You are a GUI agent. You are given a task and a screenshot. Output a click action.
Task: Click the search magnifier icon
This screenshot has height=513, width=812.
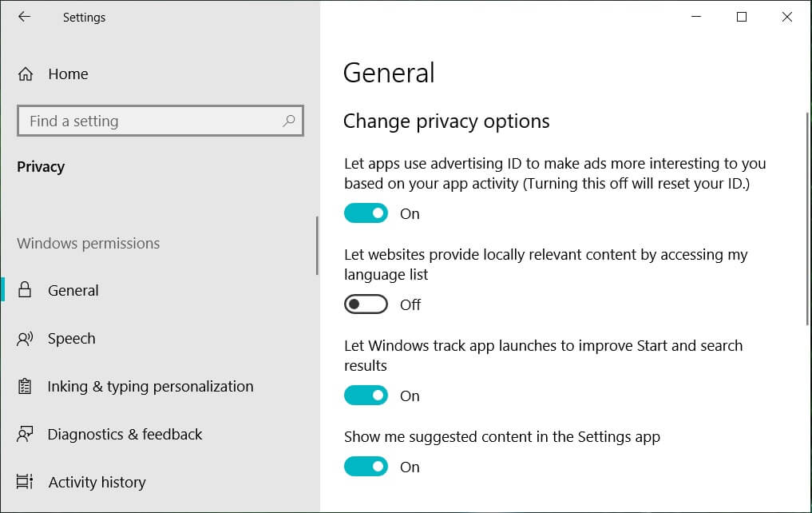288,121
